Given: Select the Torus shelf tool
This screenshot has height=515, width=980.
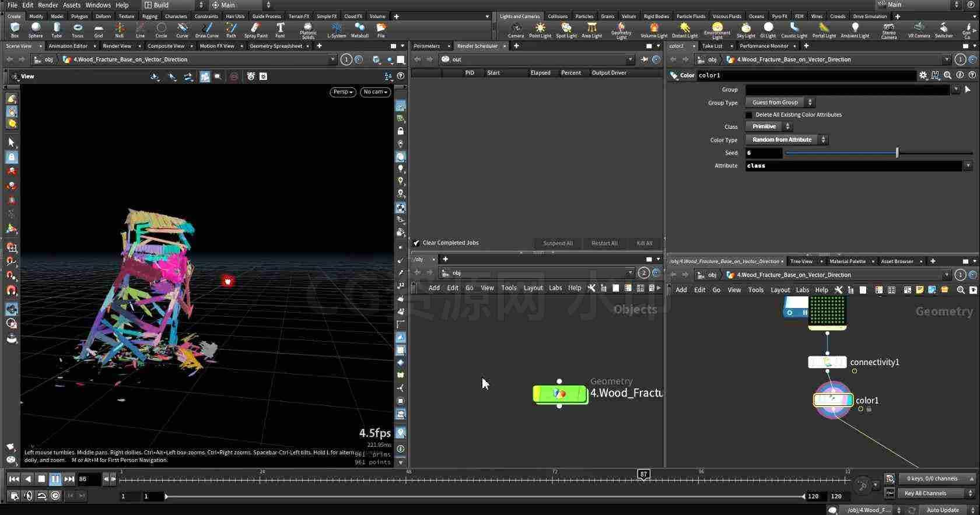Looking at the screenshot, I should click(78, 30).
